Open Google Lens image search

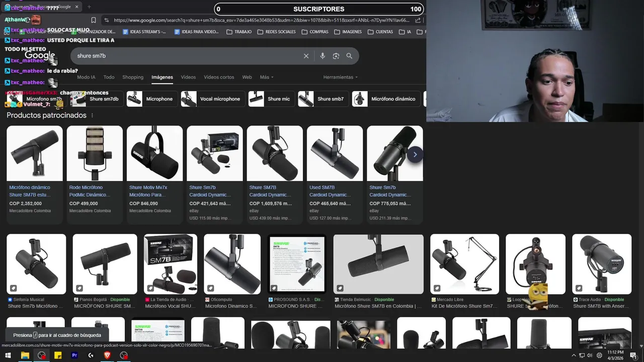click(x=336, y=56)
